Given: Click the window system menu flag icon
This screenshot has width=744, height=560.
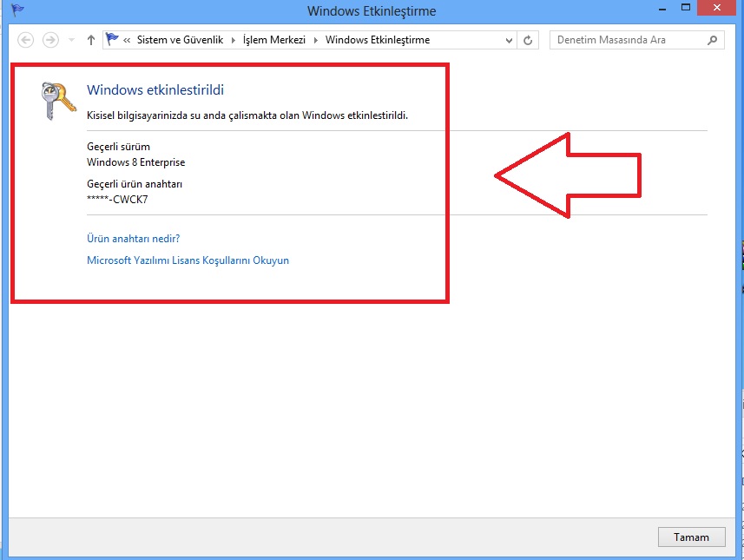Looking at the screenshot, I should coord(17,10).
